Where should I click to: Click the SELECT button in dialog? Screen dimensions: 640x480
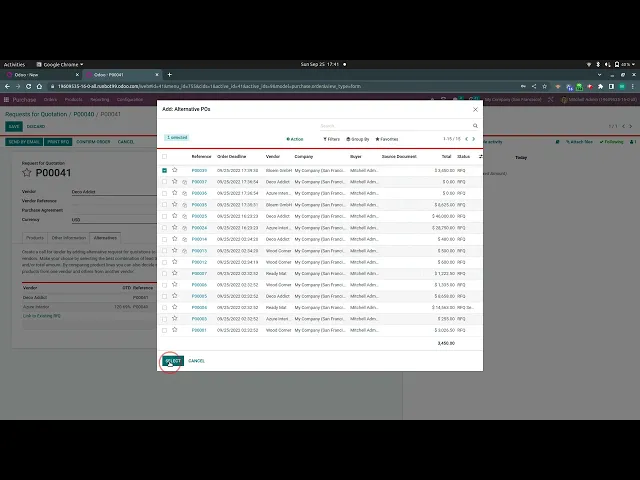click(x=173, y=361)
